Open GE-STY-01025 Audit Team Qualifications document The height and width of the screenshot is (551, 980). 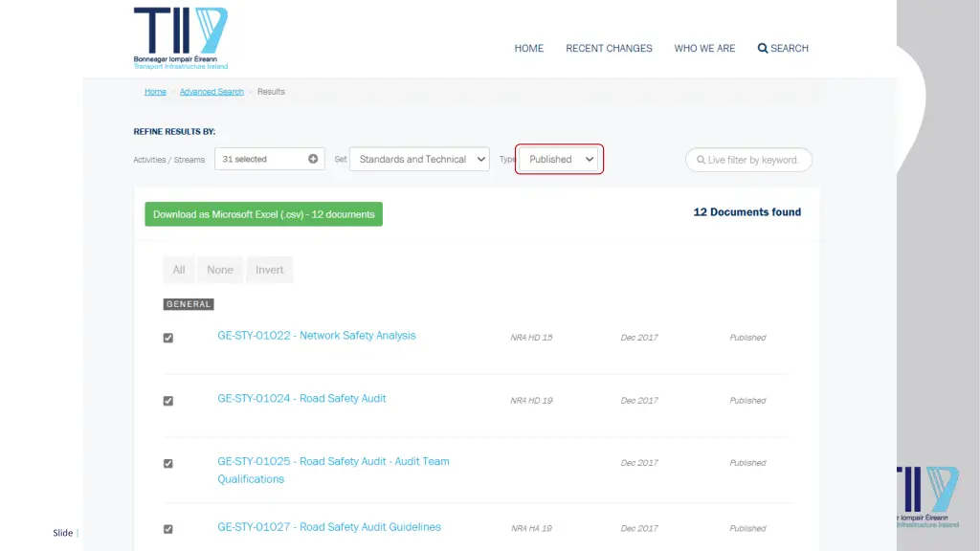point(333,470)
